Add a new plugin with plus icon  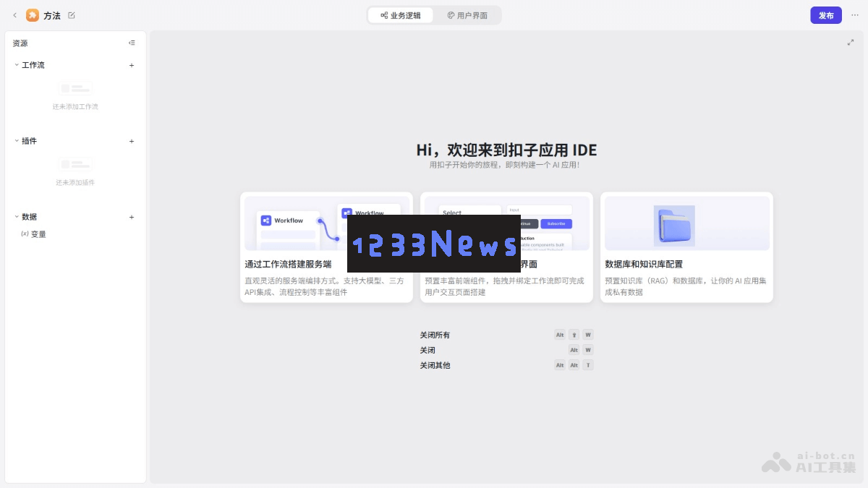(132, 141)
